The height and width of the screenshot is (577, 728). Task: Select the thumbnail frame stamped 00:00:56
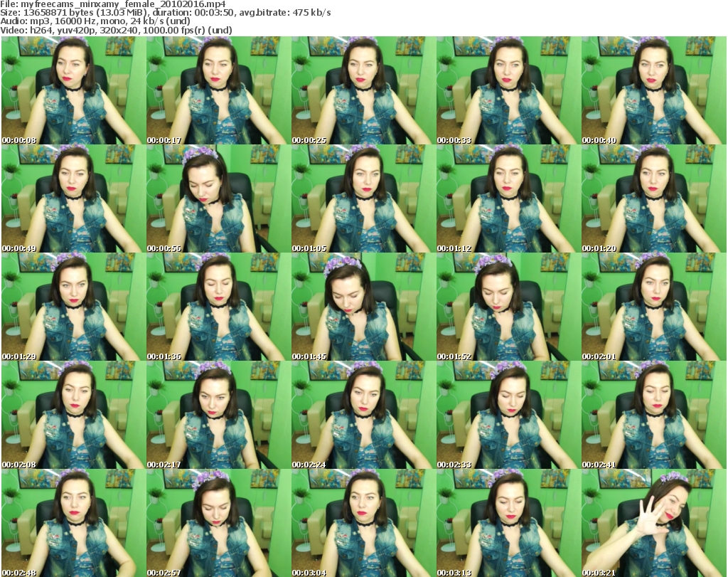[219, 198]
